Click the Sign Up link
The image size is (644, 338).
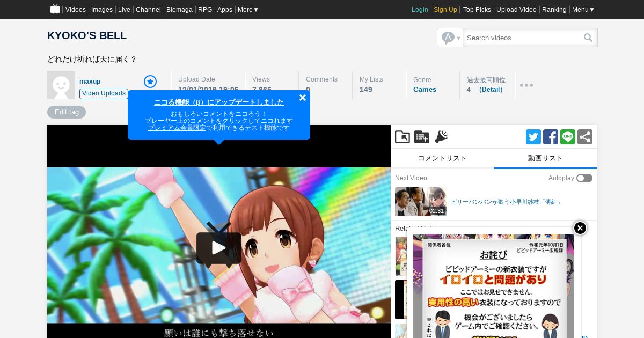(445, 10)
